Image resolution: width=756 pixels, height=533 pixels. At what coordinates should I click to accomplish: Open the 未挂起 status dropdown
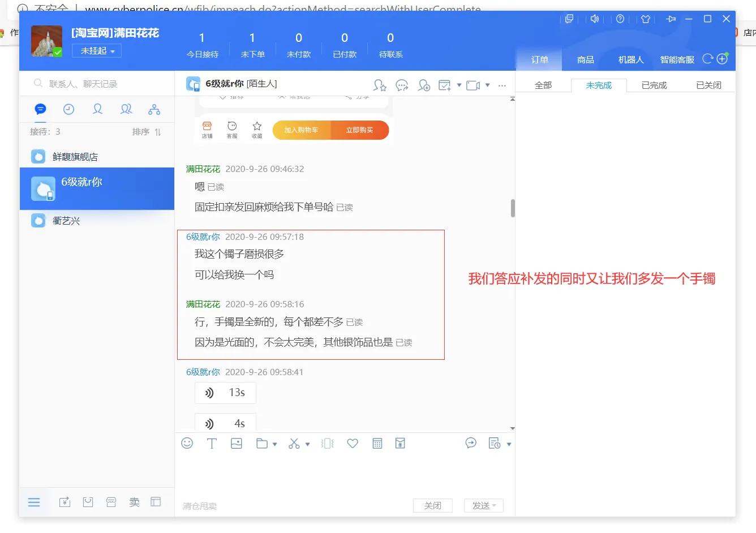96,51
